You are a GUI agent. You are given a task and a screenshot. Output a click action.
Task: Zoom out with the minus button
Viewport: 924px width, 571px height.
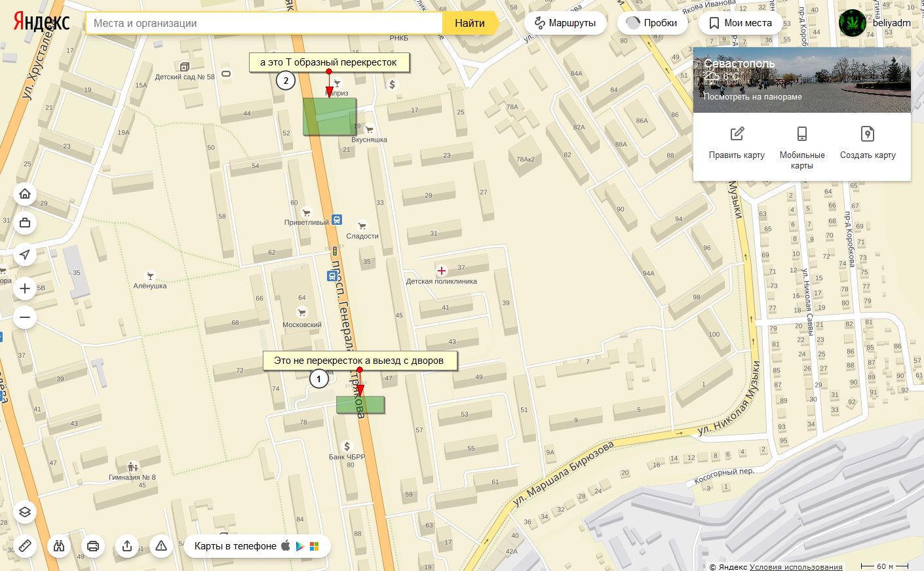coord(25,318)
